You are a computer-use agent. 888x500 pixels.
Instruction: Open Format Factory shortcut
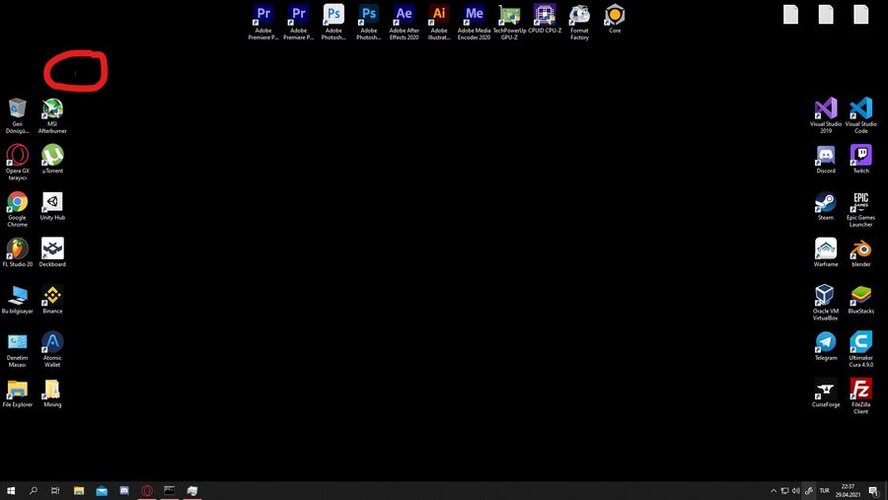tap(579, 22)
